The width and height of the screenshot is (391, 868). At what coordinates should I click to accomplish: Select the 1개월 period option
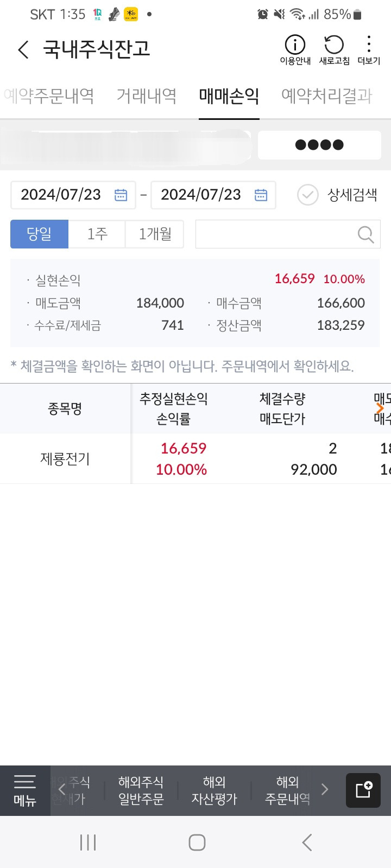[x=155, y=234]
